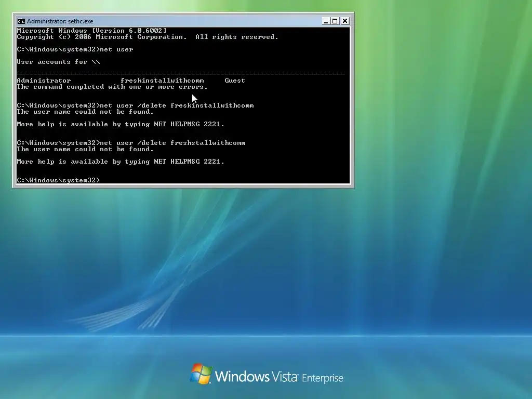Maximize the sethc.exe window
The height and width of the screenshot is (399, 532).
pos(335,21)
